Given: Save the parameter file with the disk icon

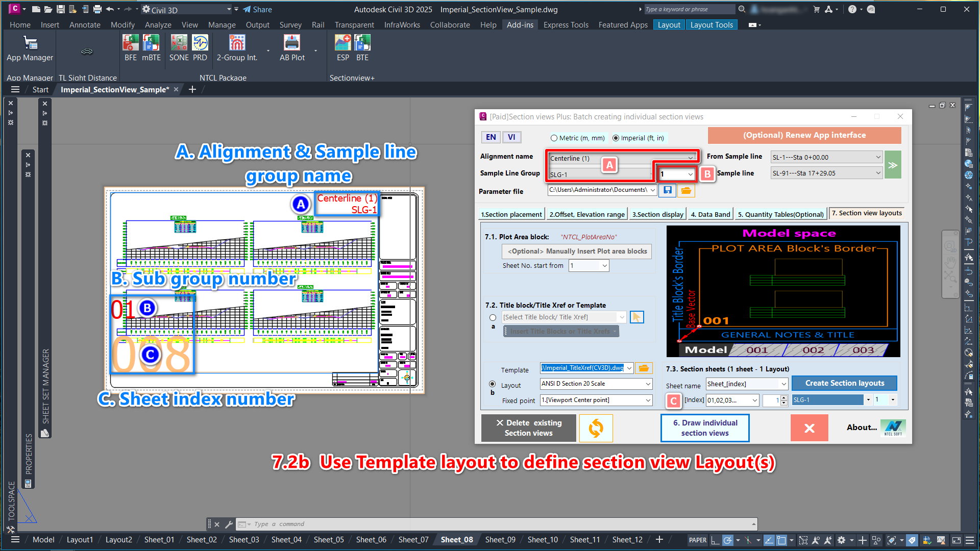Looking at the screenshot, I should pos(667,190).
